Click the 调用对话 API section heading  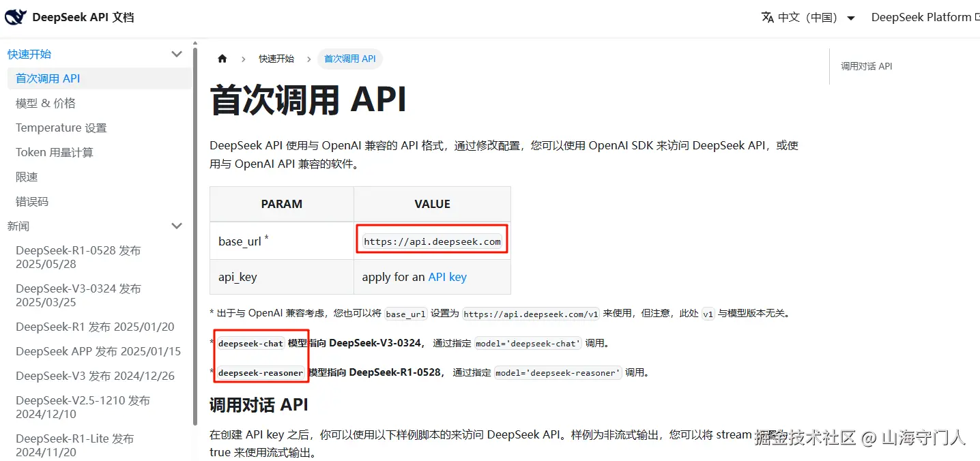coord(259,404)
